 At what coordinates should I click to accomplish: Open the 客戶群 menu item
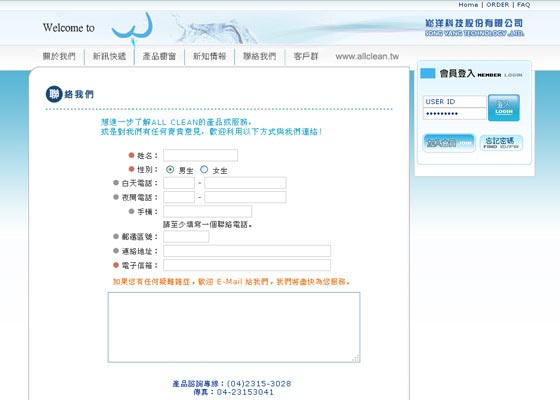(x=306, y=56)
